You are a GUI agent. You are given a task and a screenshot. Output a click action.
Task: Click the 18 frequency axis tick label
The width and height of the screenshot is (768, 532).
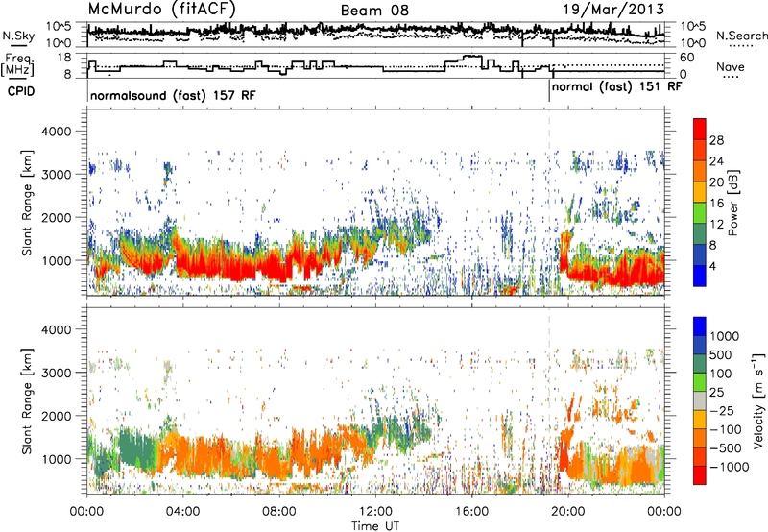point(64,58)
